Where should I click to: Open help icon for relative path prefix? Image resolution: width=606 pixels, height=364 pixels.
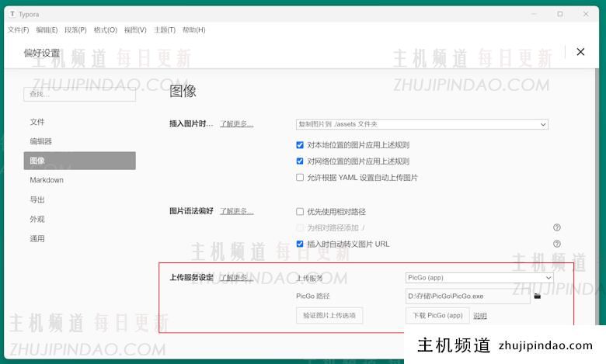[556, 227]
